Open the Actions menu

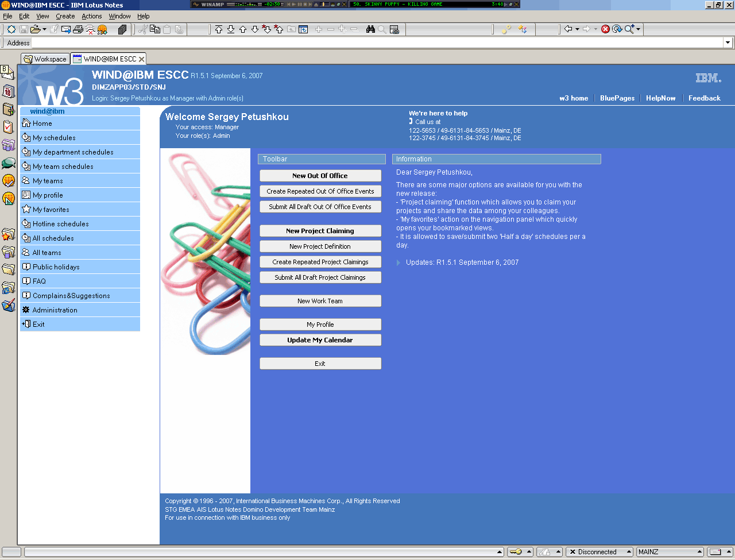pyautogui.click(x=91, y=16)
